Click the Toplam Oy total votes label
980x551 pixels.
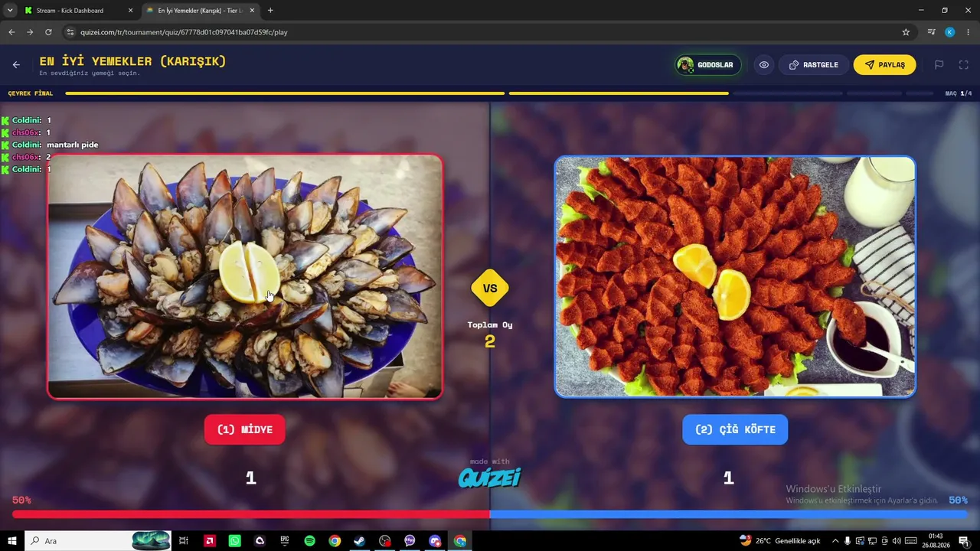(x=490, y=325)
